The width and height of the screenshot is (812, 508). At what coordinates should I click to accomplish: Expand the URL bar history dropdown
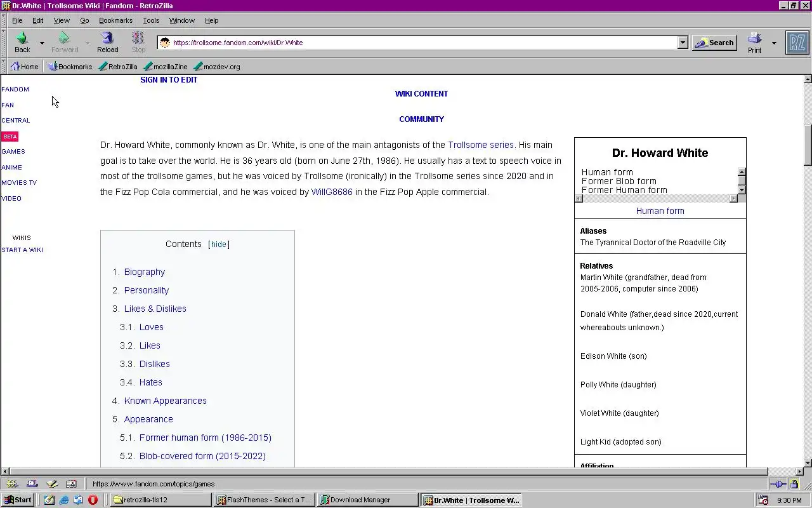pos(683,43)
